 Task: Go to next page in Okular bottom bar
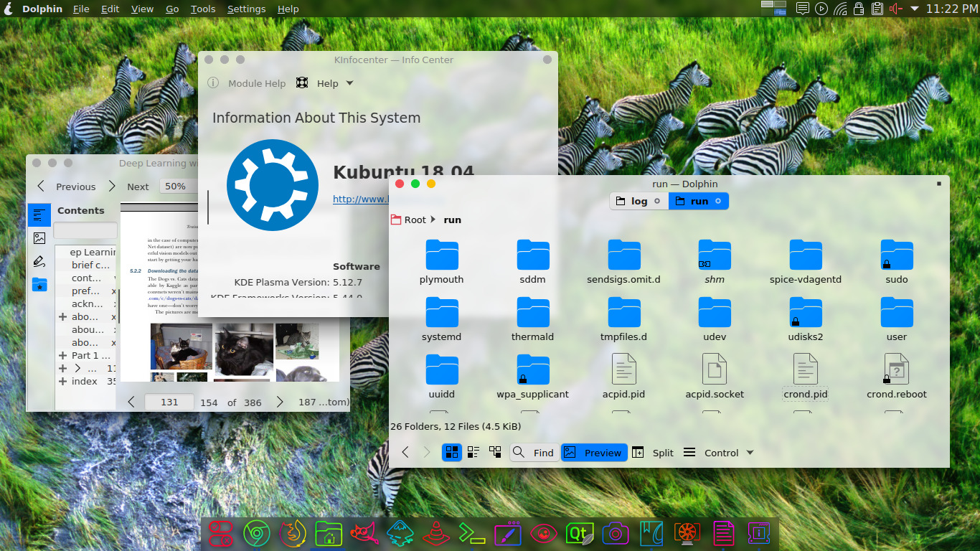(x=280, y=402)
